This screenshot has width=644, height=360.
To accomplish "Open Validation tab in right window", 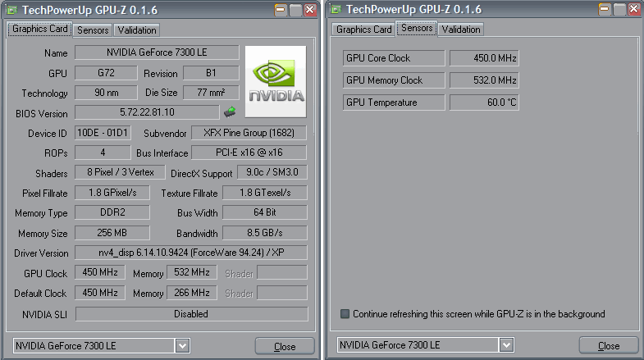I will (461, 30).
